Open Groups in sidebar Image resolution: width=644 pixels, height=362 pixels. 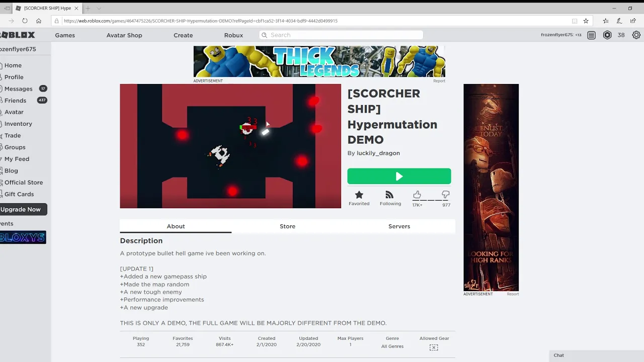click(x=15, y=147)
